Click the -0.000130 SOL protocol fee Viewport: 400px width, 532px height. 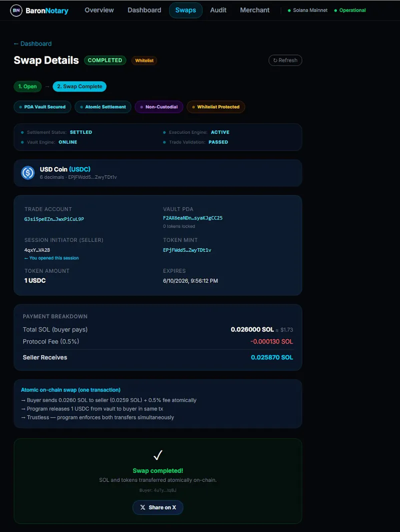271,341
